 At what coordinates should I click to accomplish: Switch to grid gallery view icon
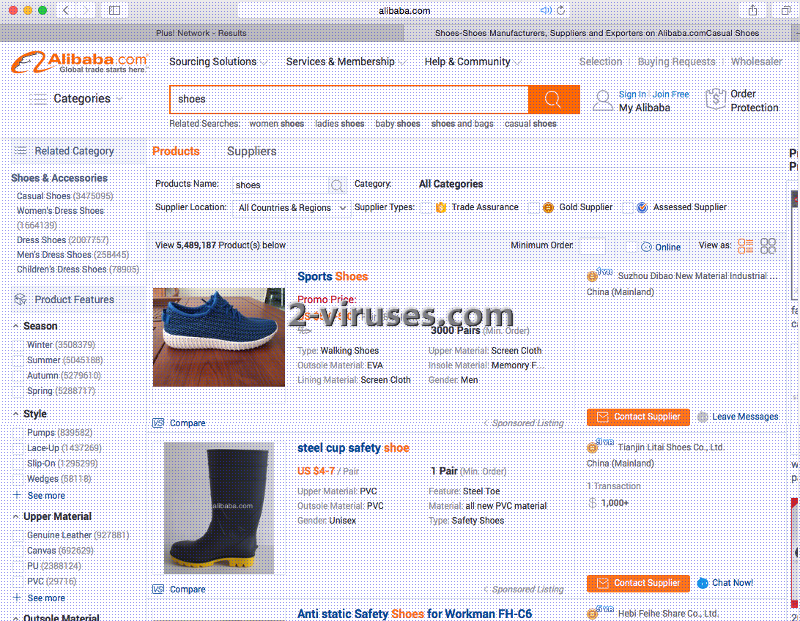[768, 246]
